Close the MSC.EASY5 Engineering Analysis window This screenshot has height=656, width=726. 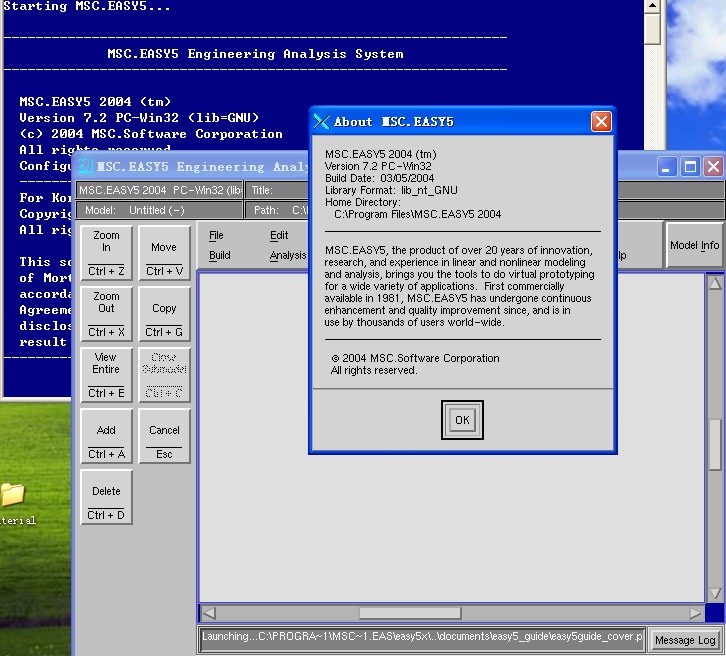(713, 167)
